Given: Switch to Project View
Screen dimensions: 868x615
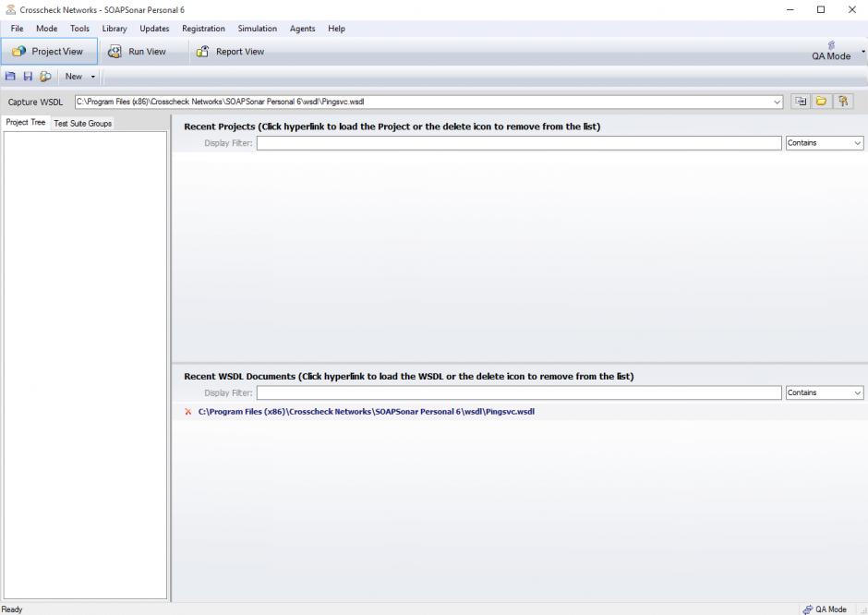Looking at the screenshot, I should [x=49, y=52].
